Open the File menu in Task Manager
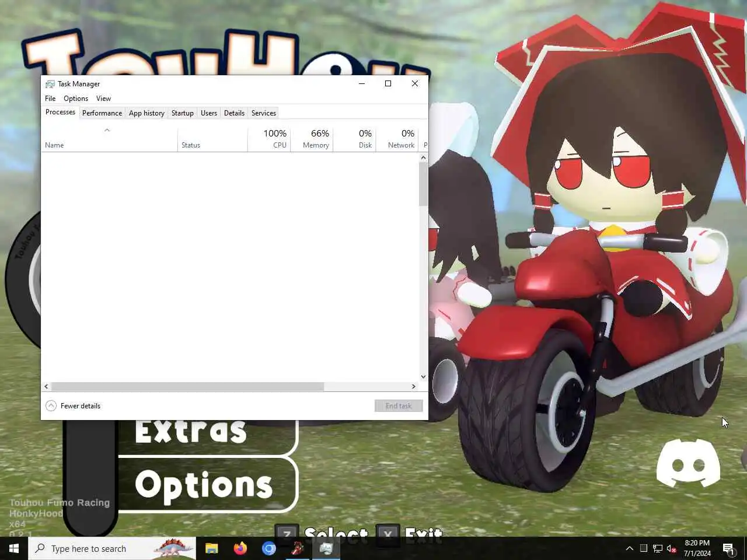 point(50,99)
